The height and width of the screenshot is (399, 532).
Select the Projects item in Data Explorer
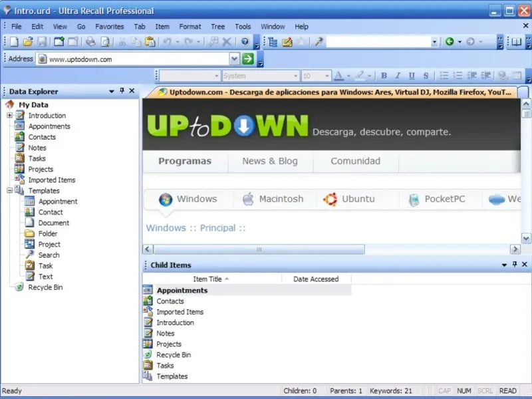click(41, 170)
